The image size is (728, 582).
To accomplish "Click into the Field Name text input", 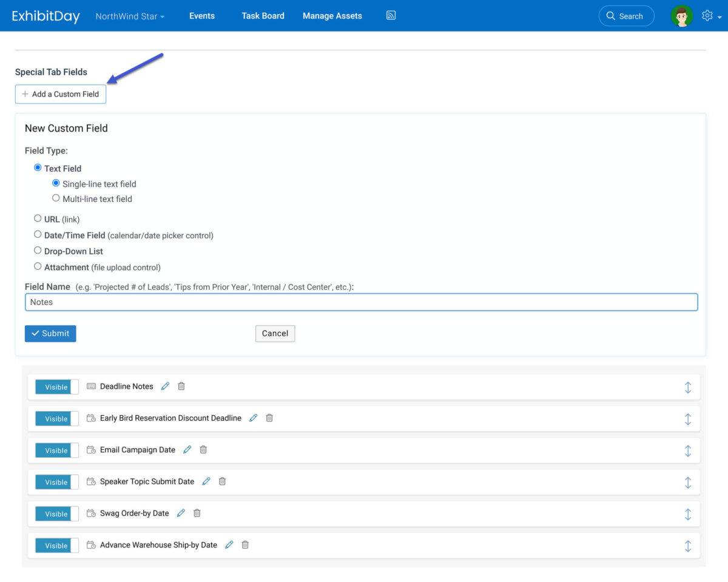I will click(x=361, y=302).
